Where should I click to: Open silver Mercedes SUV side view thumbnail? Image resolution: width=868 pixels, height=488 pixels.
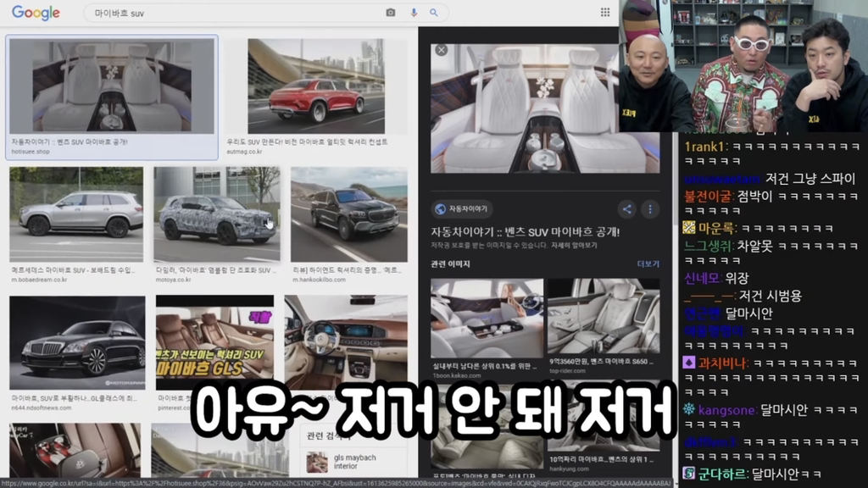tap(76, 214)
